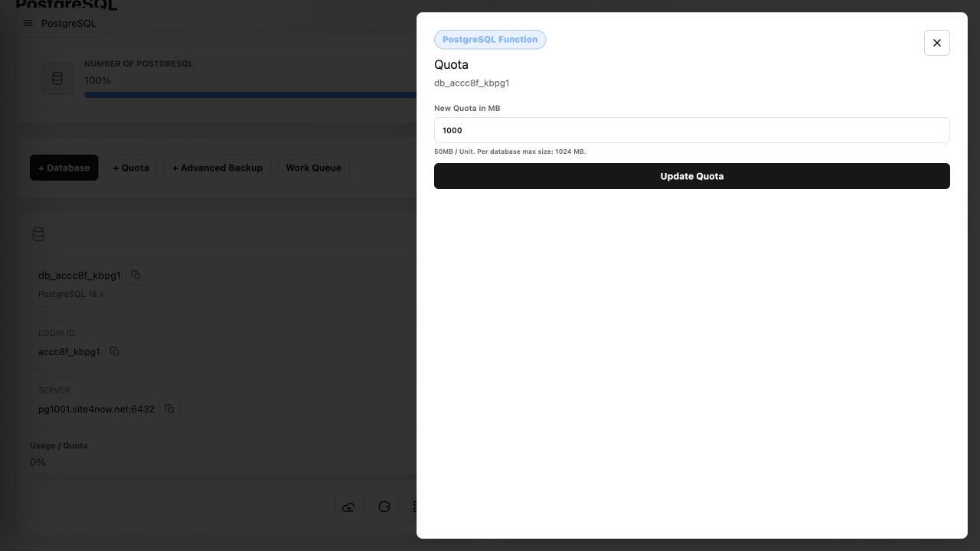Click the cloud upload backup icon

tap(349, 507)
